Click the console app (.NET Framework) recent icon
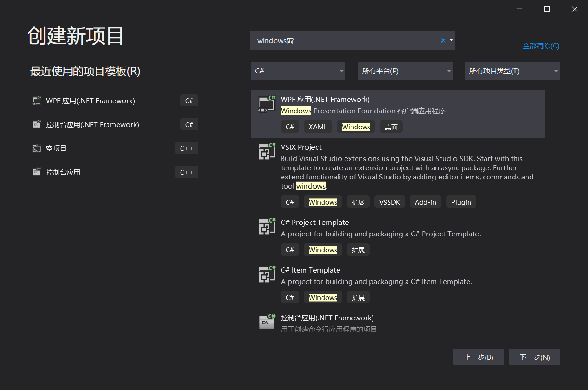This screenshot has height=390, width=588. [x=37, y=124]
